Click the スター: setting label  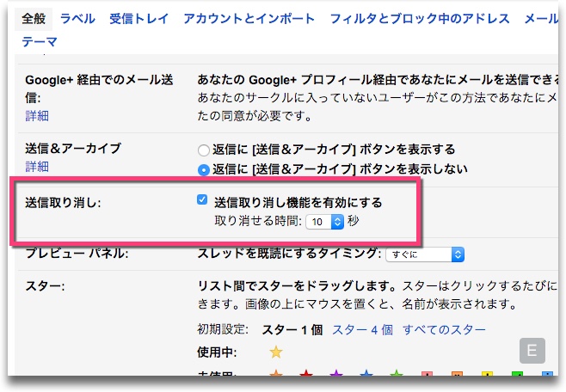click(x=45, y=286)
